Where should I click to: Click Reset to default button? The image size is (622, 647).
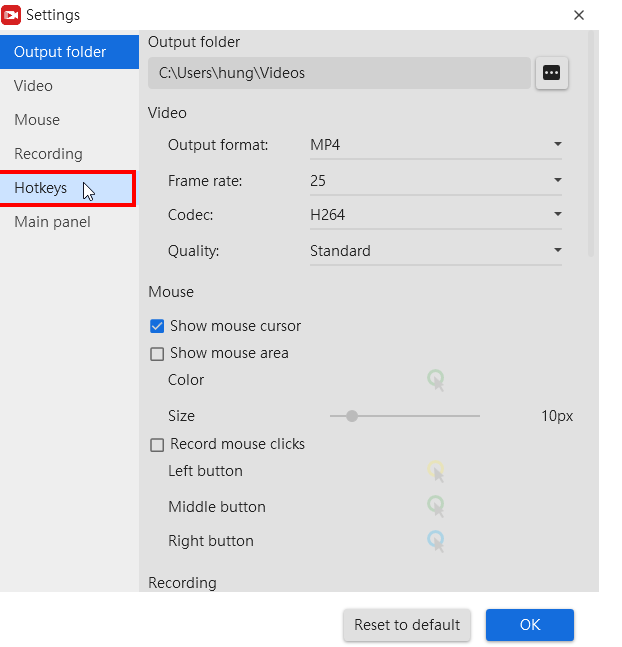(407, 625)
